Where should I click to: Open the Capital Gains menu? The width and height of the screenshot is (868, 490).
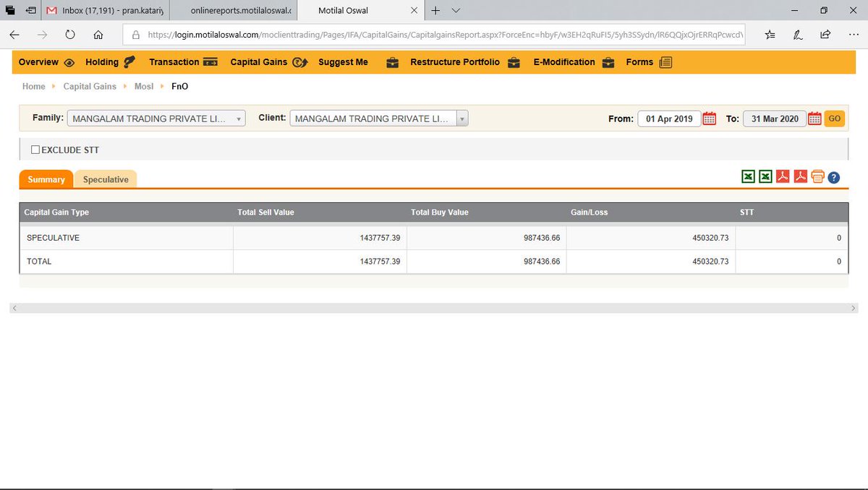(269, 62)
